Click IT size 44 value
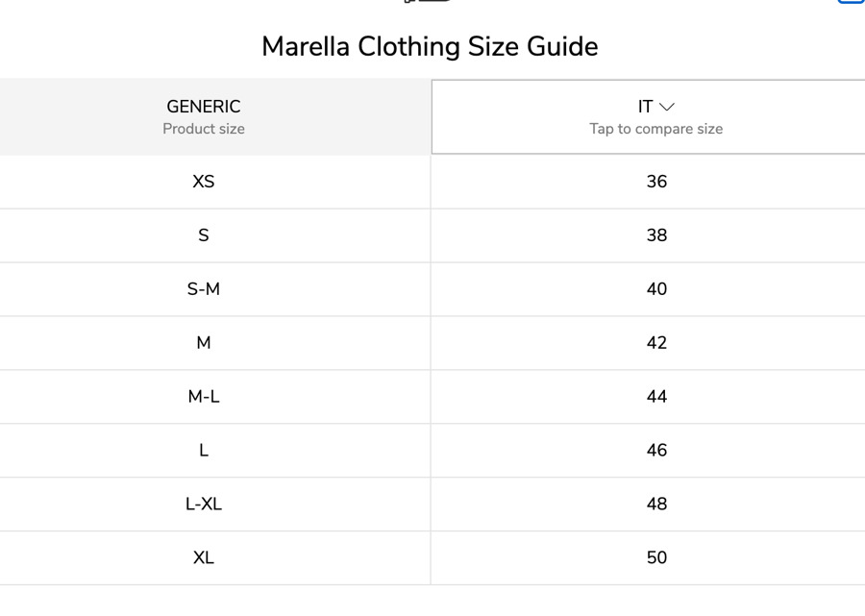865x616 pixels. coord(656,397)
